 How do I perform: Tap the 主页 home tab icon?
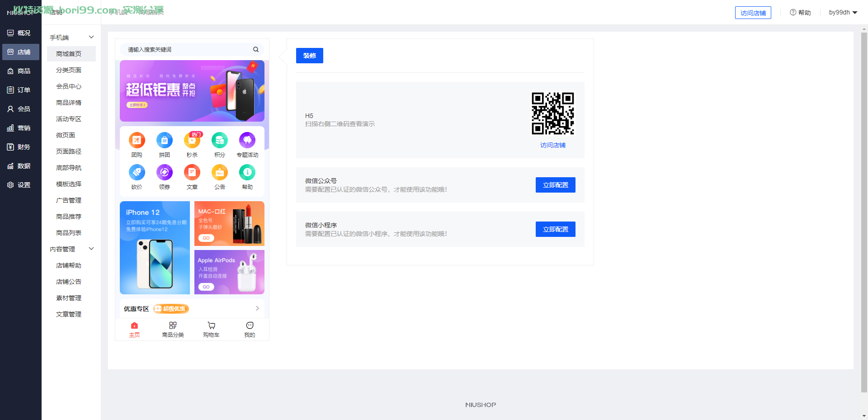(134, 326)
